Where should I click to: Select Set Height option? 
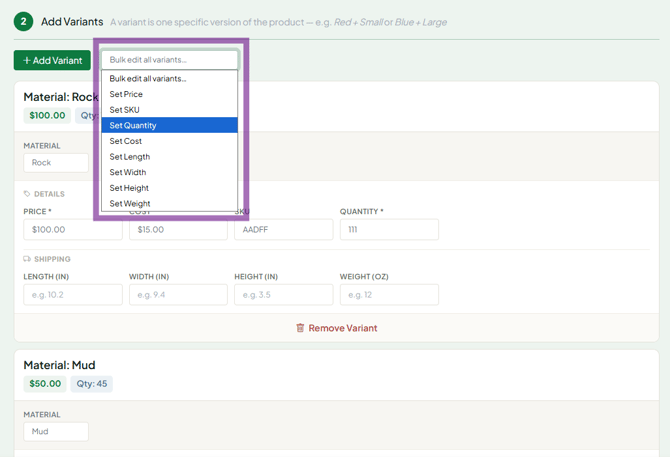point(169,188)
